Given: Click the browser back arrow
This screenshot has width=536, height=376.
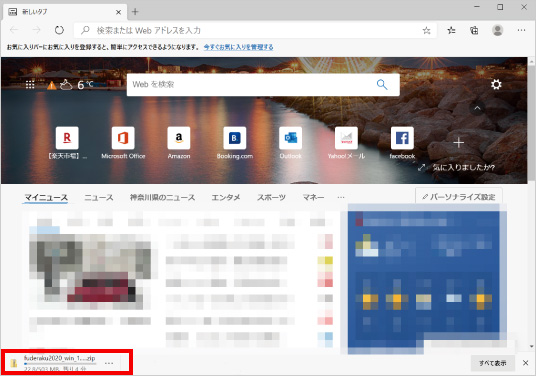Looking at the screenshot, I should (x=14, y=30).
